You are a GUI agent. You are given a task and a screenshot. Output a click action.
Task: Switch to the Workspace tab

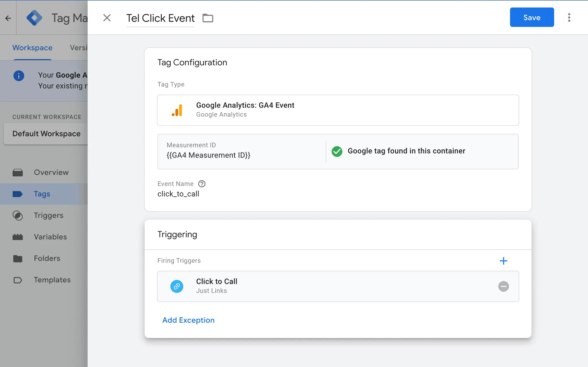[32, 48]
